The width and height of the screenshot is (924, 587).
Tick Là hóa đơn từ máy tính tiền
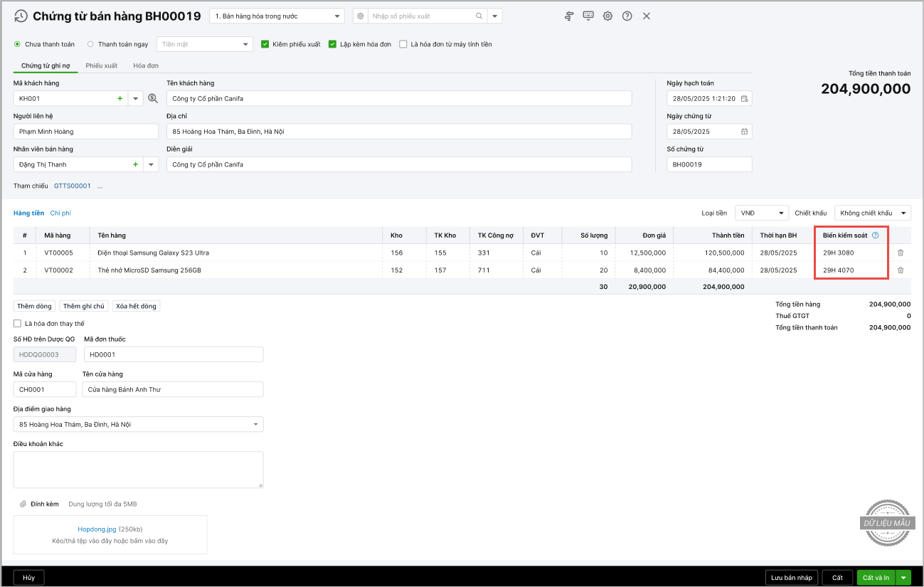pos(403,44)
